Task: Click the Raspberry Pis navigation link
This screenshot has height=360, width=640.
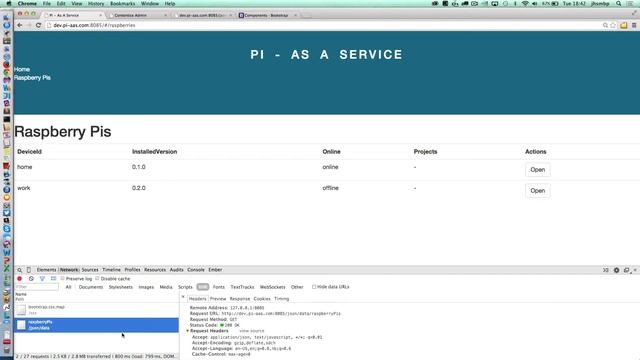Action: [32, 78]
